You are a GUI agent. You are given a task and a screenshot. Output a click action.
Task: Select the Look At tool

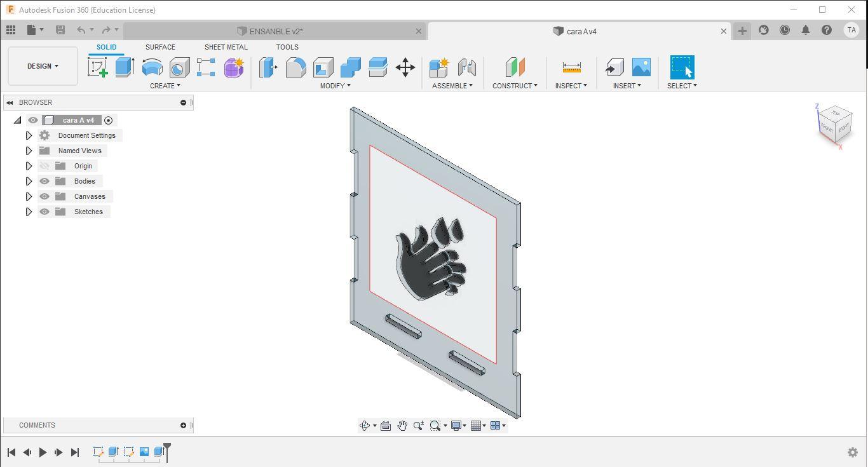point(386,426)
